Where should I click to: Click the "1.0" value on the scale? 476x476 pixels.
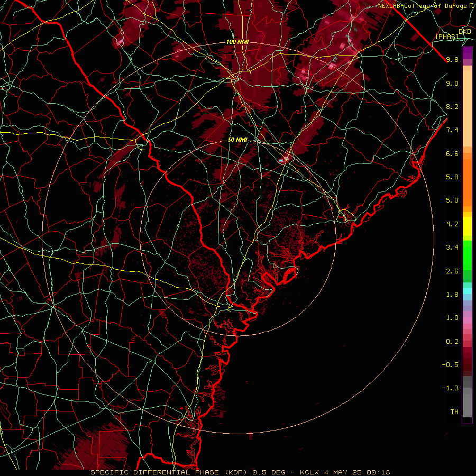pyautogui.click(x=452, y=318)
